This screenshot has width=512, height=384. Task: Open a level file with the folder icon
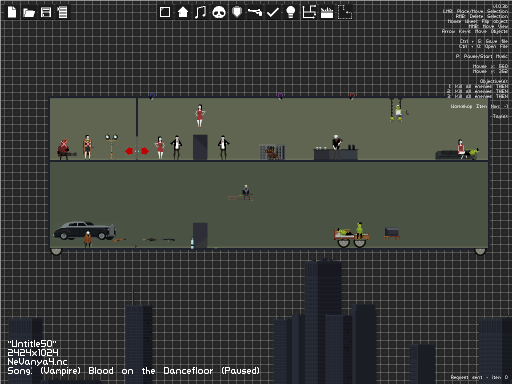[x=29, y=13]
